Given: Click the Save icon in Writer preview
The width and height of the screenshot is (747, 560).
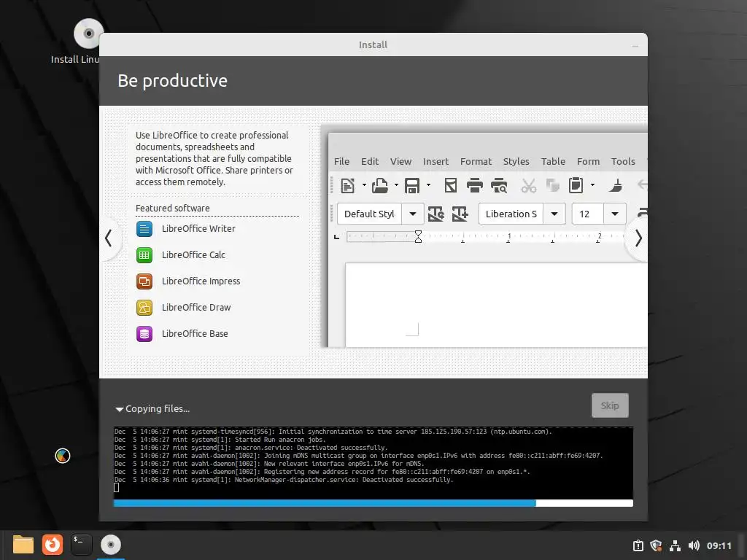Looking at the screenshot, I should click(x=412, y=185).
